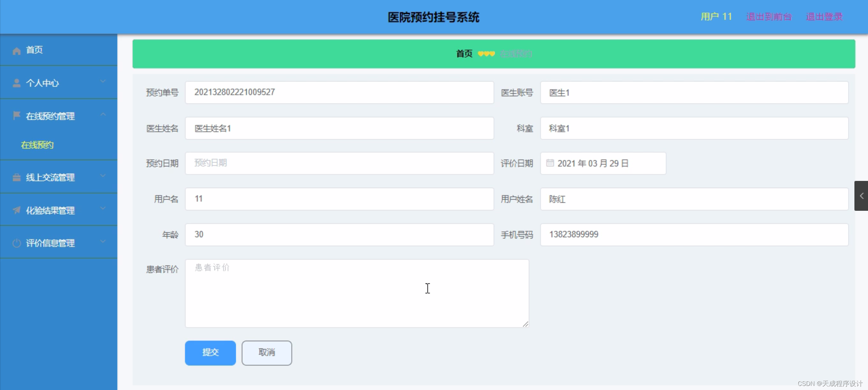Click the home icon in sidebar
Screen dimensions: 868x390
coord(16,51)
